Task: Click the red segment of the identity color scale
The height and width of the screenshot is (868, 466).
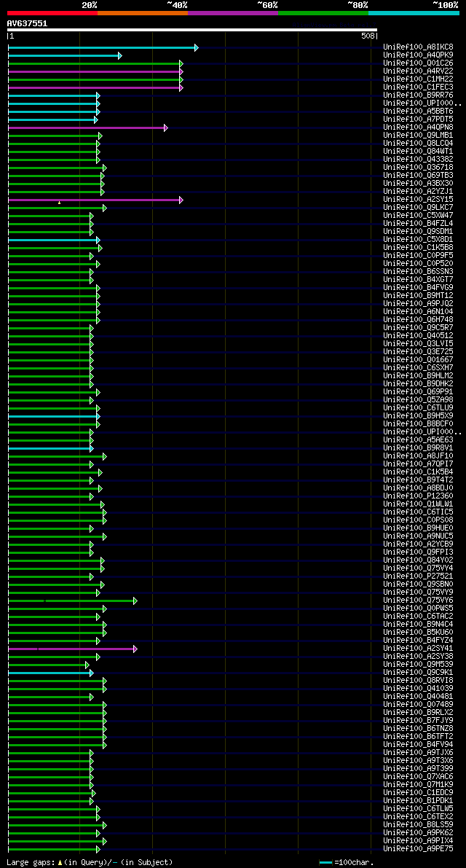Action: click(52, 12)
